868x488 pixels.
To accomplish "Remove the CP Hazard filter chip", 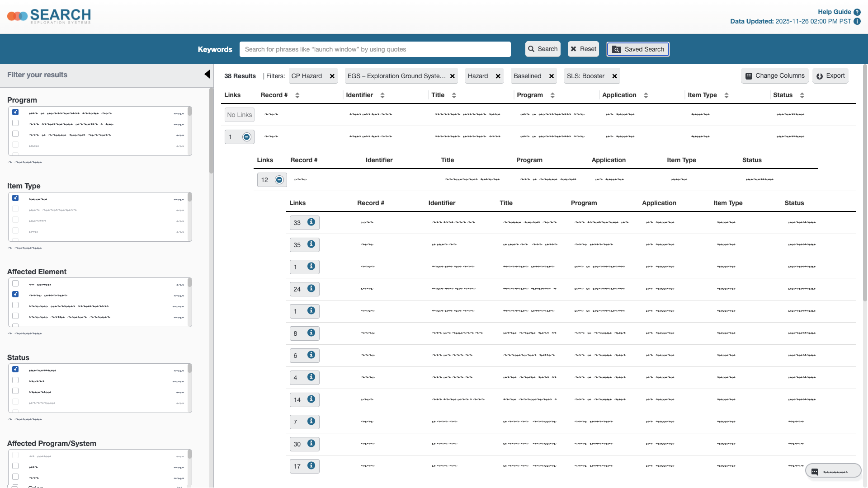I will [x=332, y=76].
